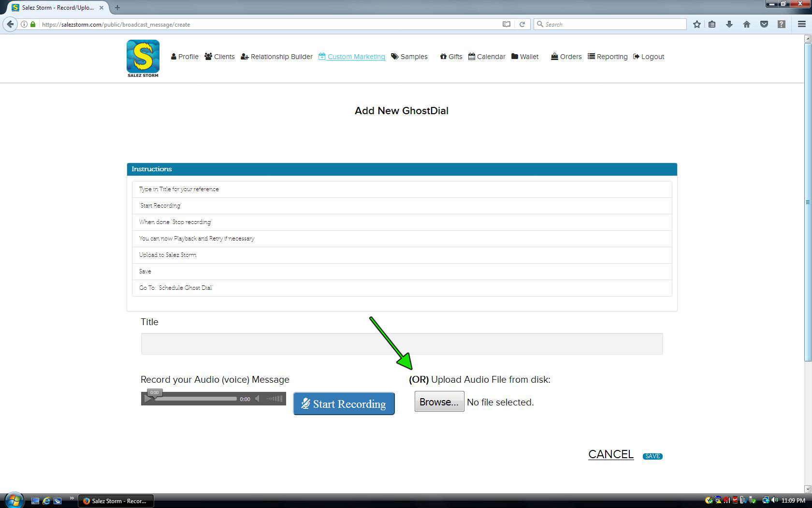812x508 pixels.
Task: Go to the Wallet page
Action: click(525, 57)
